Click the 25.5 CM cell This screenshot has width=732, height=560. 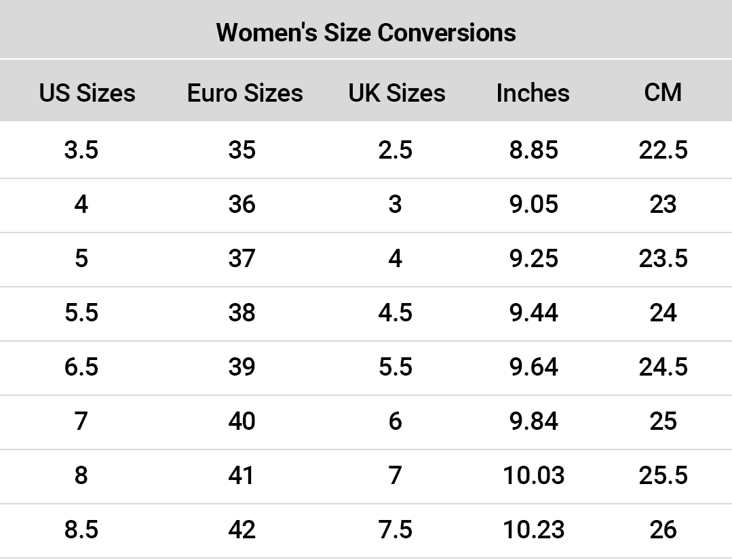click(663, 475)
